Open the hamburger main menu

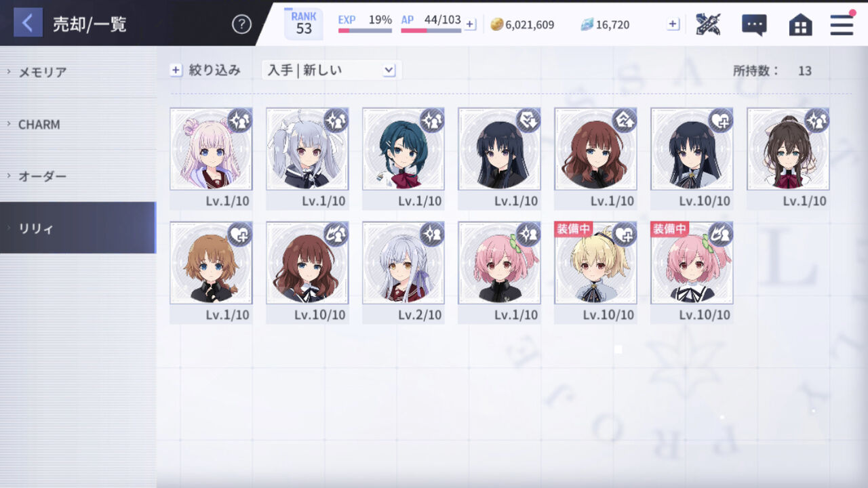pyautogui.click(x=842, y=24)
